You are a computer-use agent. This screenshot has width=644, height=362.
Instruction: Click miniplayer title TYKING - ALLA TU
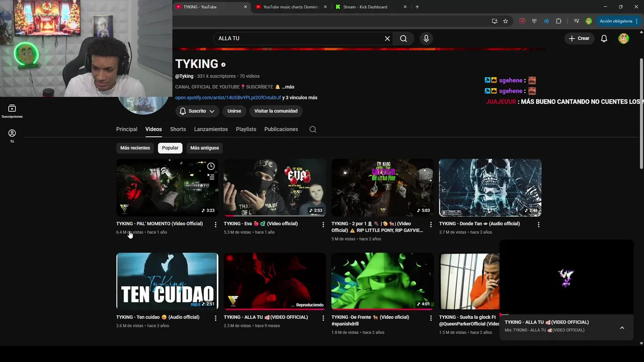coord(546,322)
